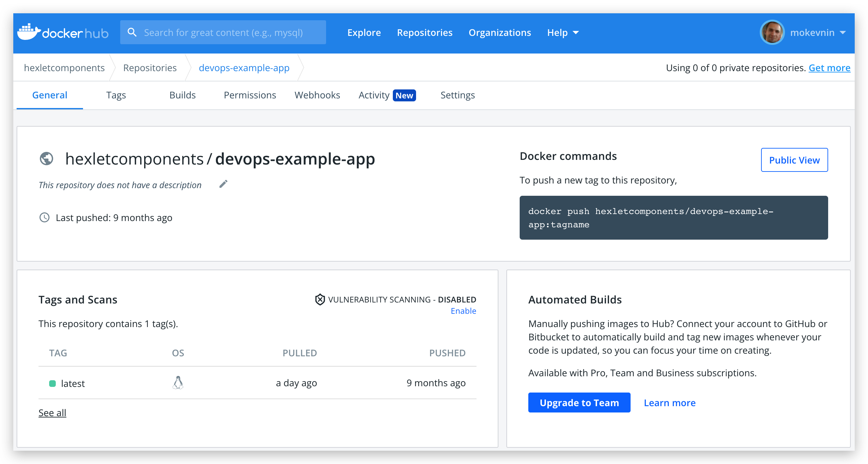Click the magnifier icon in the search bar
Viewport: 868px width, 464px height.
point(132,32)
